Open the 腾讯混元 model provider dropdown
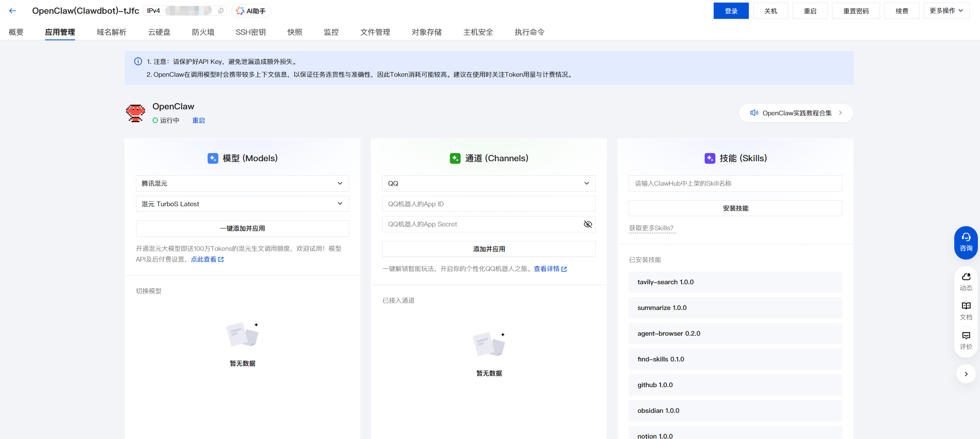980x439 pixels. coord(242,183)
